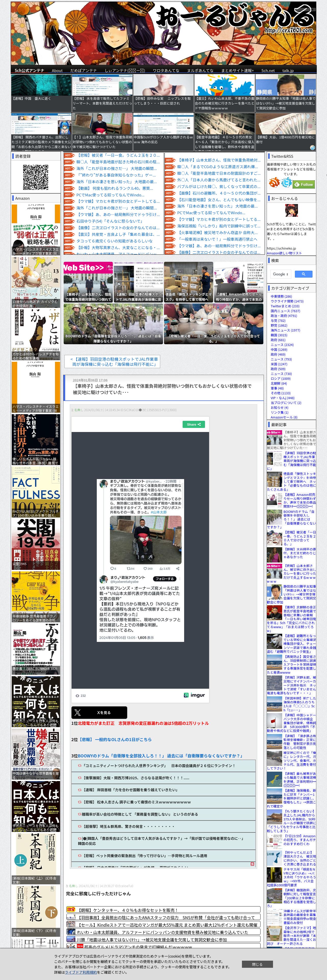Open 埼玉＆群馬県、驚きの発言 headline link

[x=129, y=826]
